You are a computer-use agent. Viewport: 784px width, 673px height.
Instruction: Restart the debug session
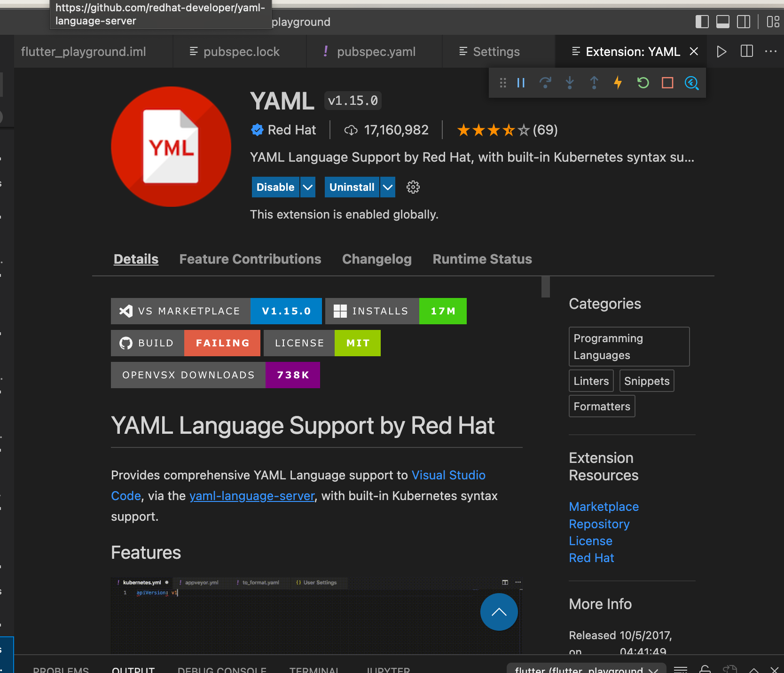(x=643, y=83)
